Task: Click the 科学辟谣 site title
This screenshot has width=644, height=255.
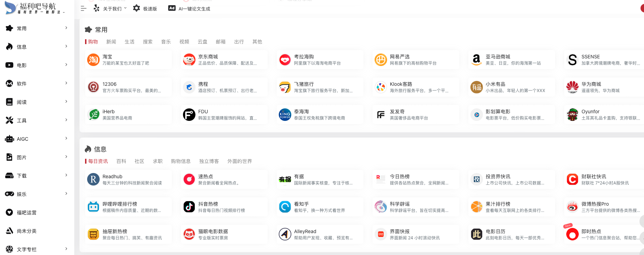Action: tap(400, 204)
